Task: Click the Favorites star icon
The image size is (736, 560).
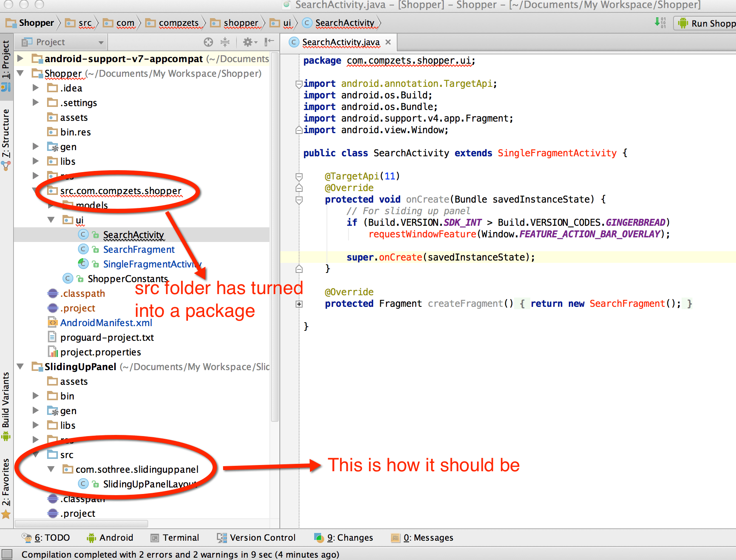Action: point(6,514)
